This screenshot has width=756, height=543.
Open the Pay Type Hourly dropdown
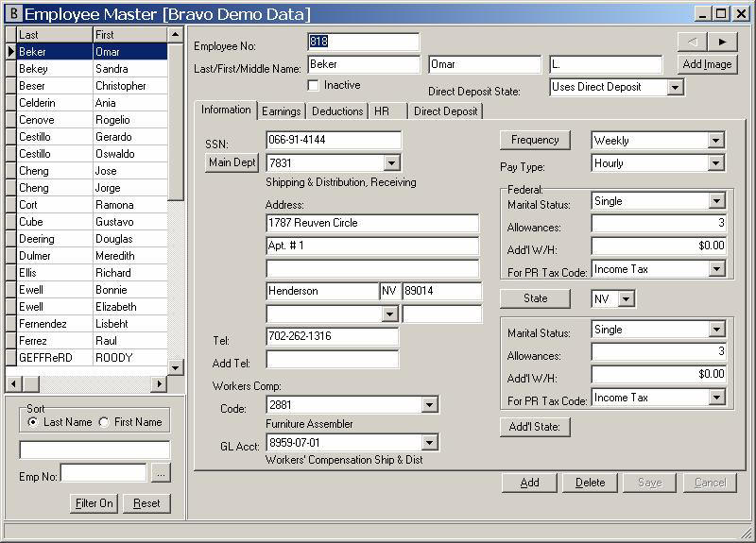pos(716,163)
